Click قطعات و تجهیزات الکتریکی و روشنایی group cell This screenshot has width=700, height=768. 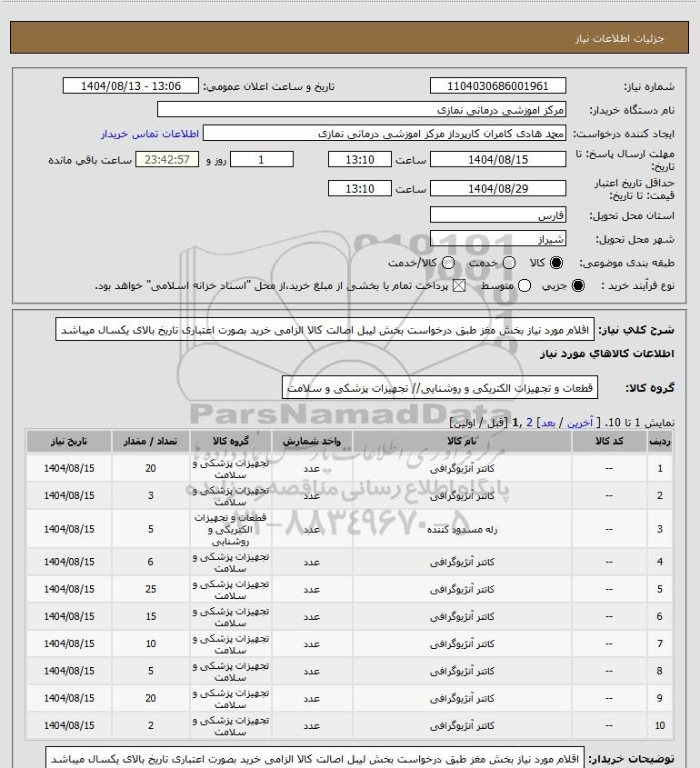coord(231,530)
